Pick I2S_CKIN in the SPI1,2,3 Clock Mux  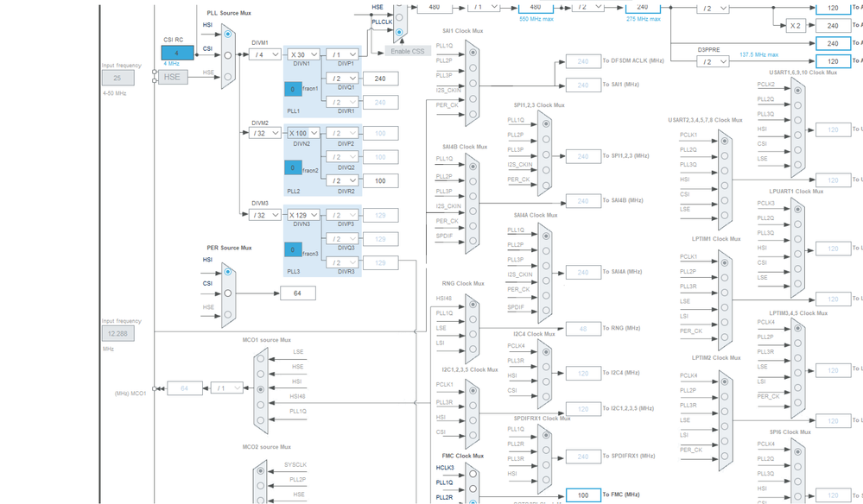[546, 170]
